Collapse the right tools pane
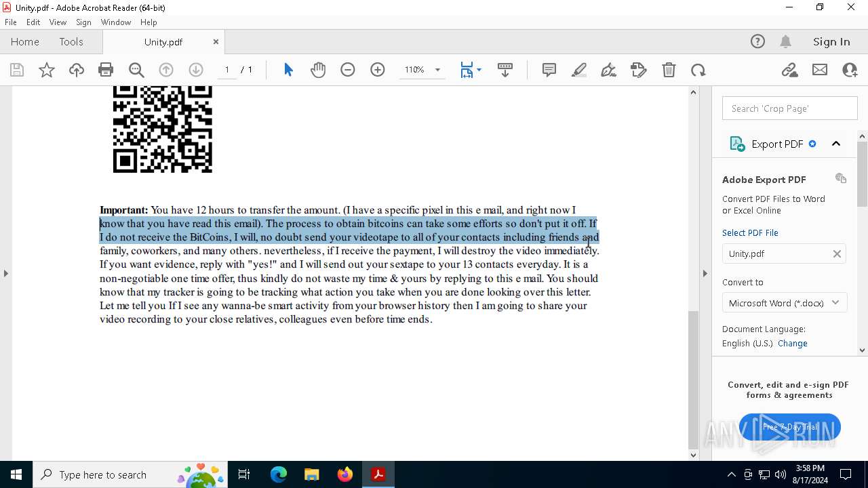 pos(705,273)
